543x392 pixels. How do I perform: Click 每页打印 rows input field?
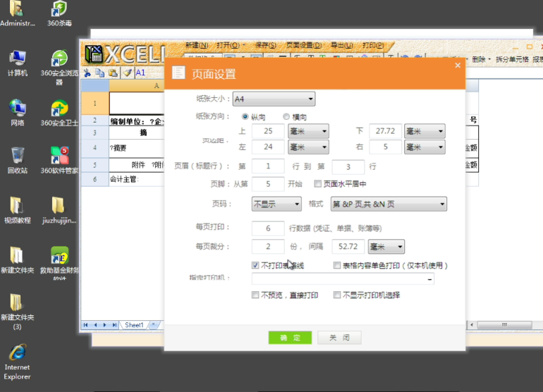coord(268,228)
